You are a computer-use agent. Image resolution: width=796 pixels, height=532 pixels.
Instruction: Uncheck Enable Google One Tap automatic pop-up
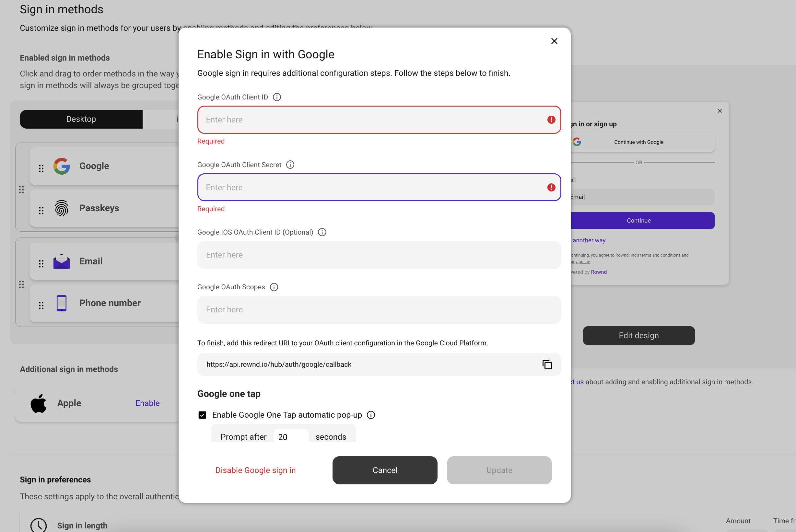(202, 415)
